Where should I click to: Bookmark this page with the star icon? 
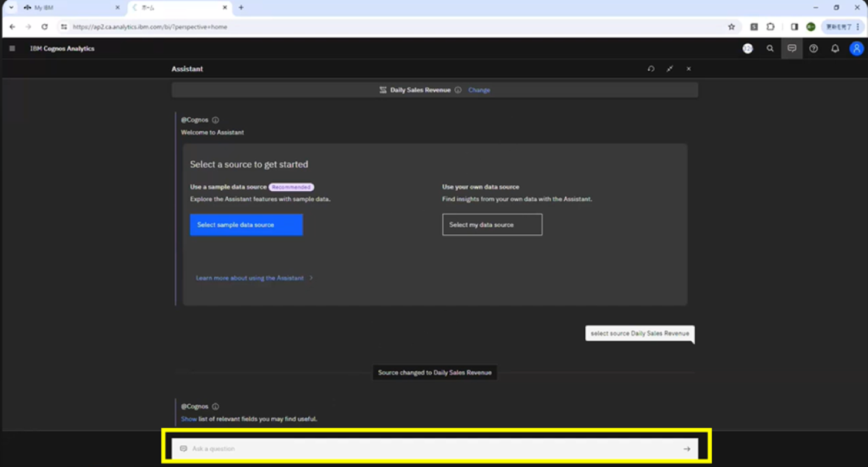[x=731, y=27]
